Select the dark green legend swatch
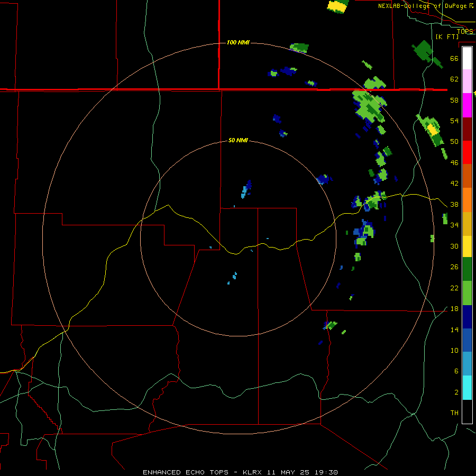Screen dimensions: 476x476 (467, 269)
